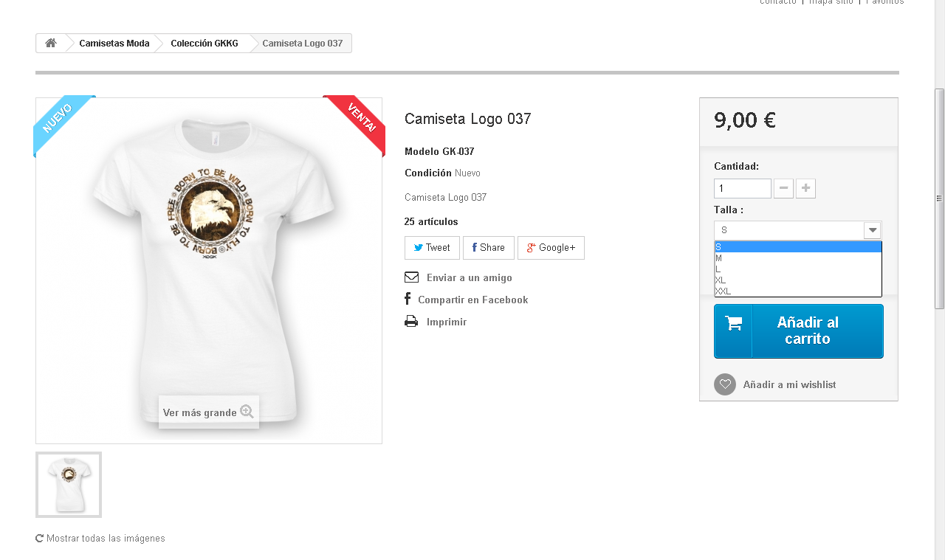The height and width of the screenshot is (560, 945).
Task: Open Colección GKKG breadcrumb
Action: click(205, 44)
